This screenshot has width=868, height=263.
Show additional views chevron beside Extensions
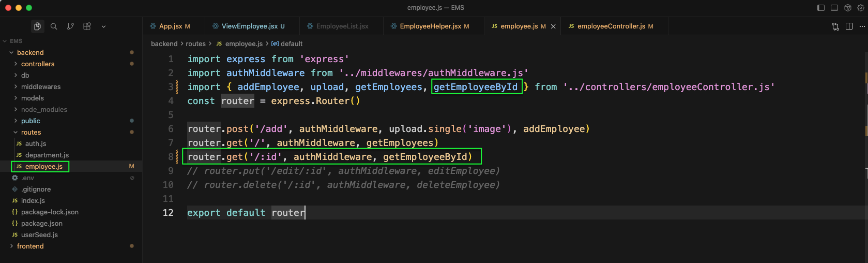tap(103, 26)
